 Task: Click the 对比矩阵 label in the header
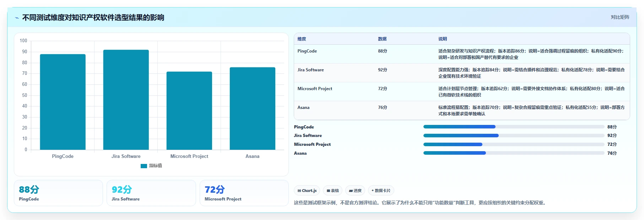[620, 17]
